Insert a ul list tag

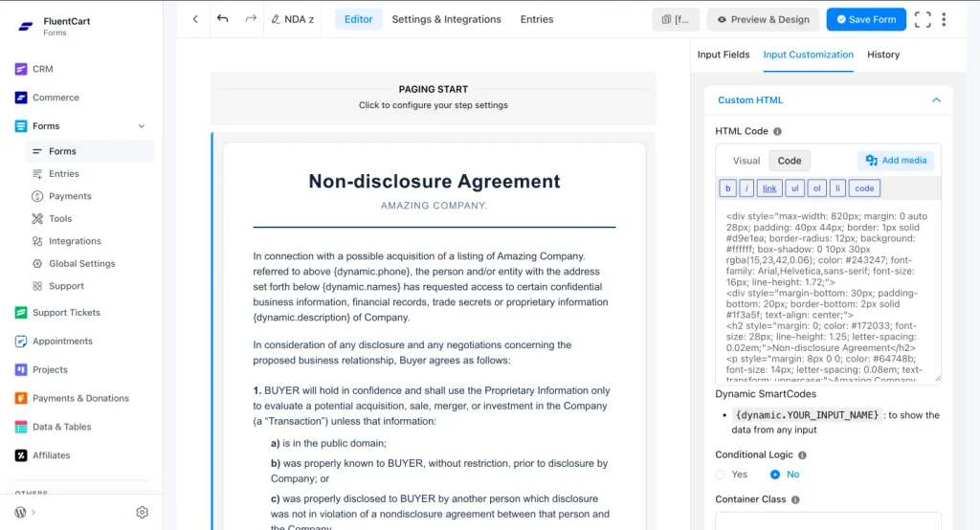(x=794, y=188)
